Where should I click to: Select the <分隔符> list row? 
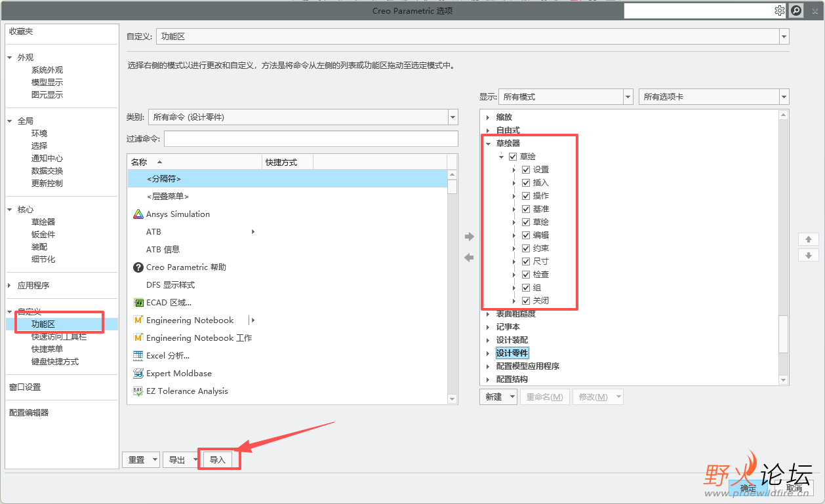tap(287, 179)
